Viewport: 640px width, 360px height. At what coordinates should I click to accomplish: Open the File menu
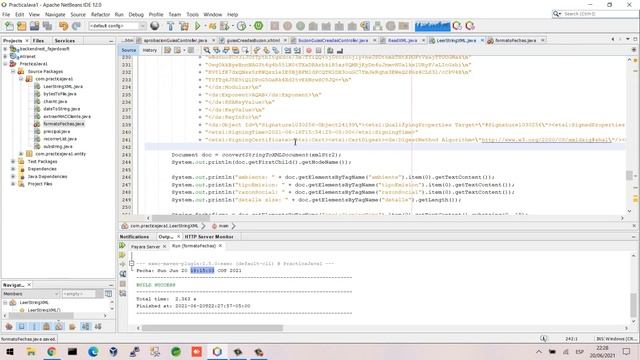tap(6, 14)
